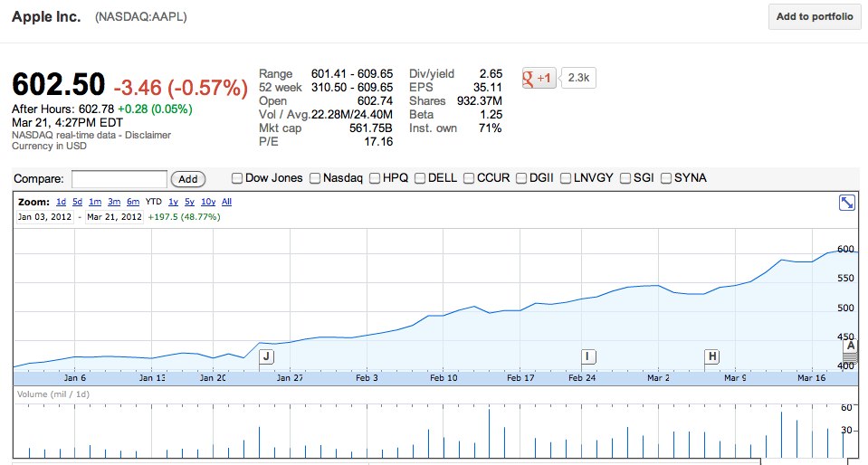Tick the HPQ comparison checkbox
The width and height of the screenshot is (868, 465).
(375, 178)
